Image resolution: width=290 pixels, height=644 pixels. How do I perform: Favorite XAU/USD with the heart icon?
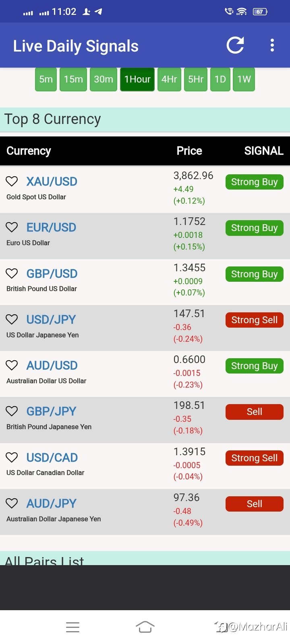[12, 182]
